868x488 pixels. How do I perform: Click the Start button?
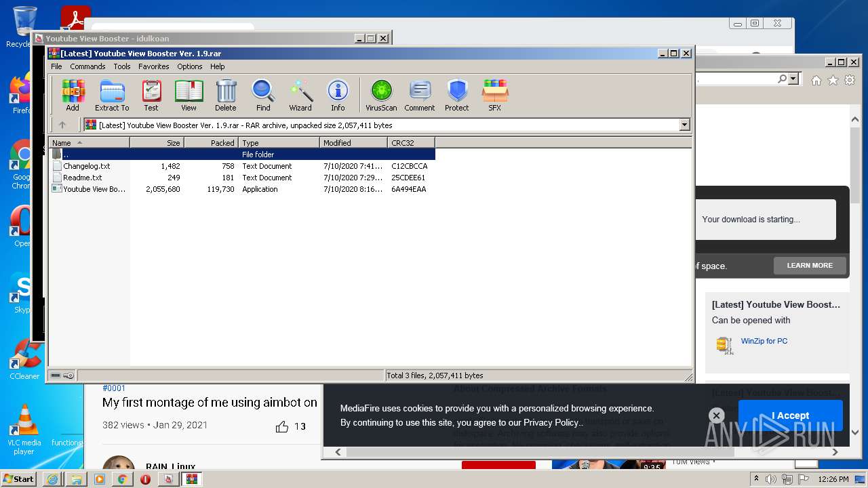click(x=19, y=479)
